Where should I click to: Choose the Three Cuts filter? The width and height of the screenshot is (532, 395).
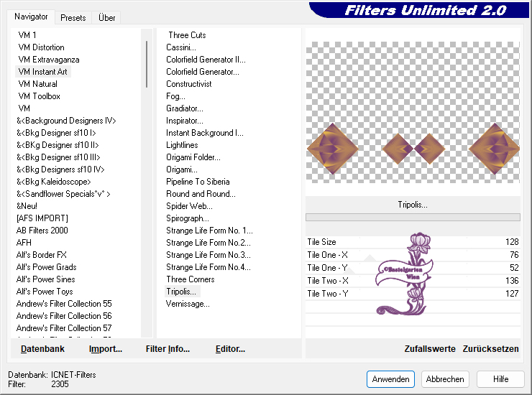pyautogui.click(x=187, y=35)
